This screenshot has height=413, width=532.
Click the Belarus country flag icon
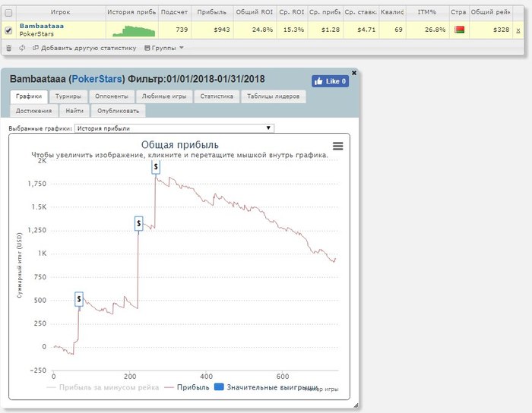459,30
